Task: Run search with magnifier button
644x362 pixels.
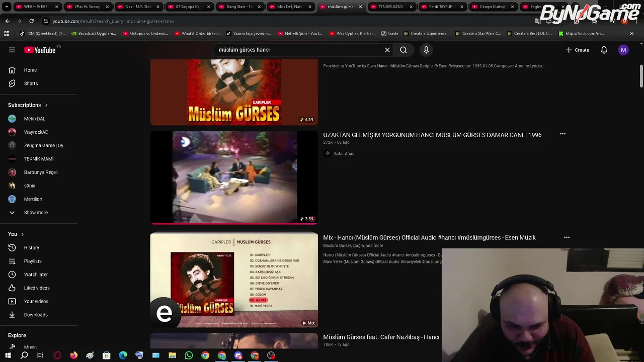Action: pyautogui.click(x=404, y=50)
